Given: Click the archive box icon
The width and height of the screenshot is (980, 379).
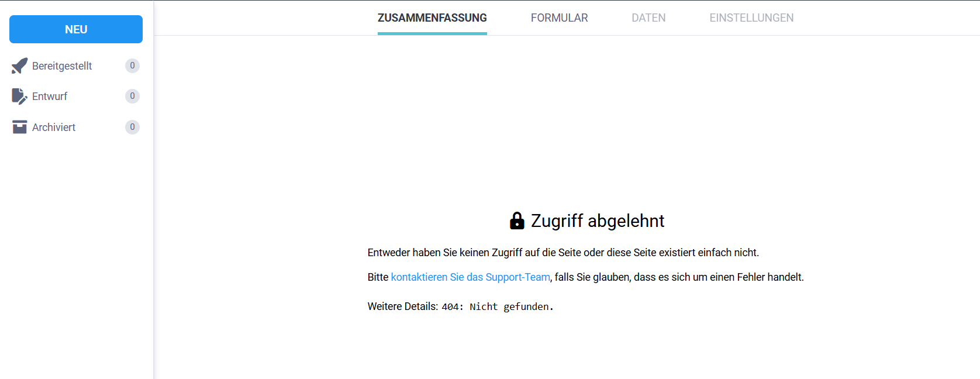Looking at the screenshot, I should point(19,127).
